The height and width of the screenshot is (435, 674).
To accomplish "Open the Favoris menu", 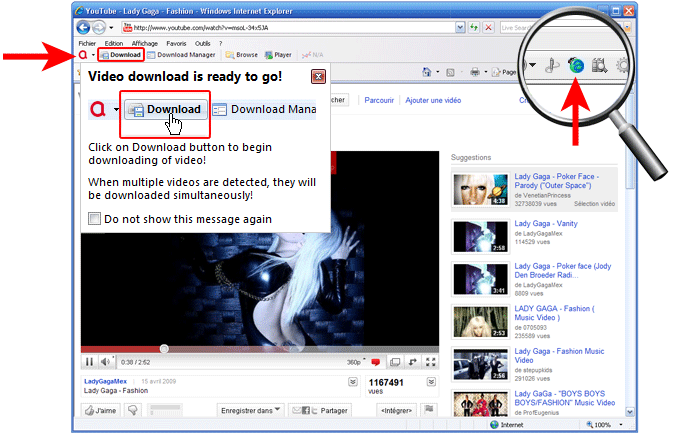I will click(x=176, y=43).
